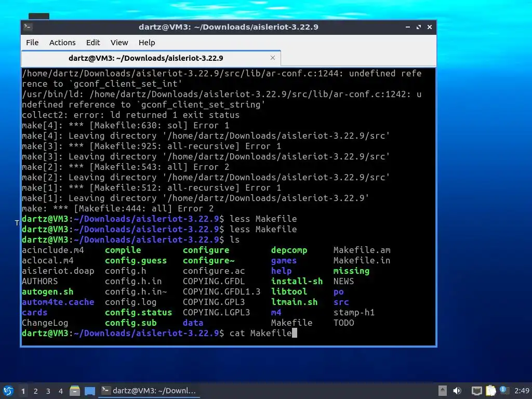Maximize the terminal window
The height and width of the screenshot is (399, 532).
tap(419, 27)
